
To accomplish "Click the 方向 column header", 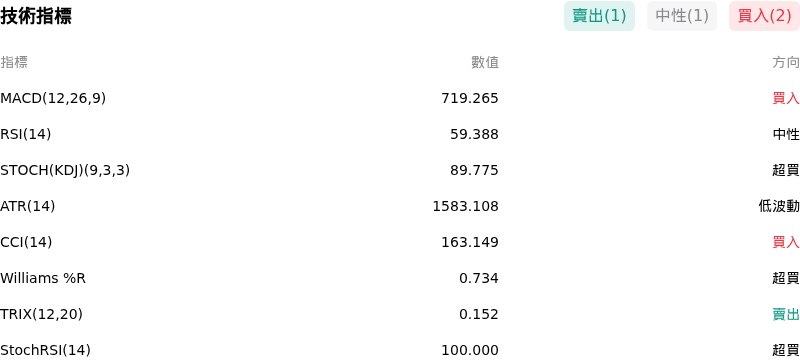I will point(786,62).
